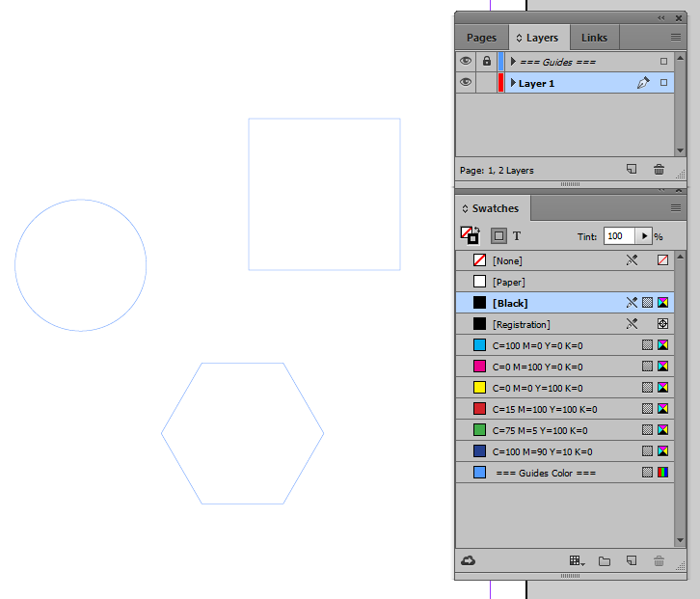
Task: Choose the cyan C=100 M=0 Y=0 K=0 swatch
Action: coord(565,345)
